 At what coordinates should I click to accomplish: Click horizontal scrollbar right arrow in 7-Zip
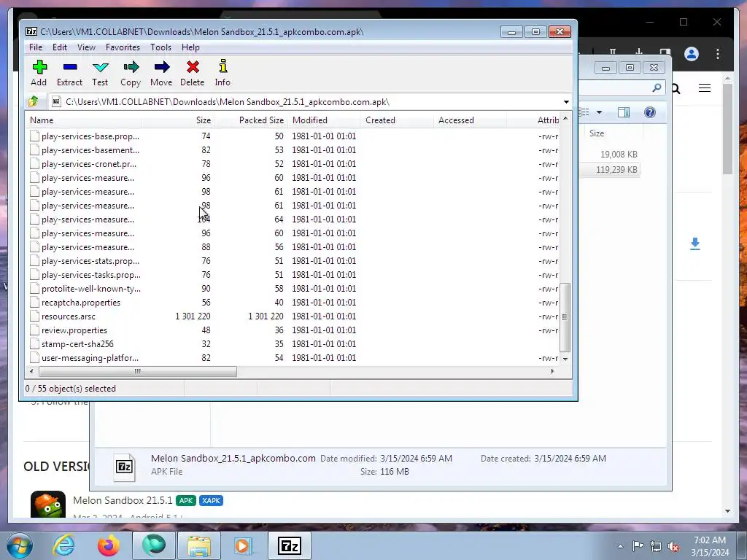553,371
